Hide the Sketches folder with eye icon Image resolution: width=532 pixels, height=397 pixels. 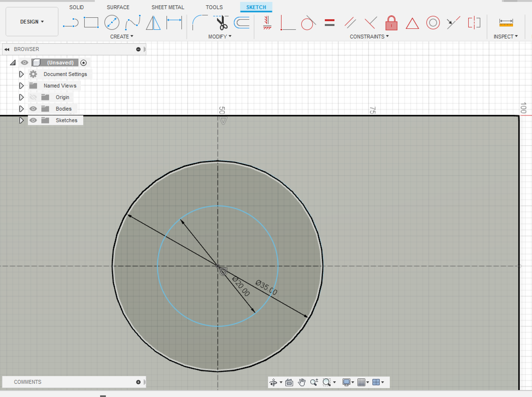(33, 120)
